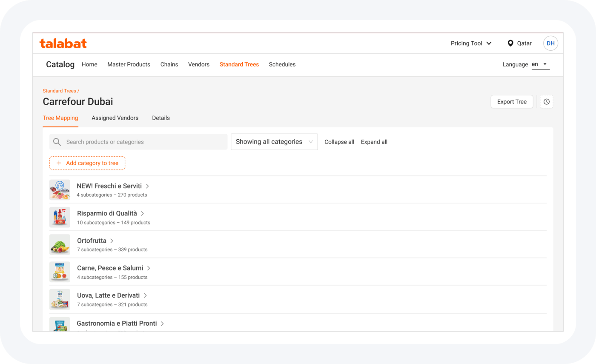Click the talabat logo

pyautogui.click(x=63, y=43)
